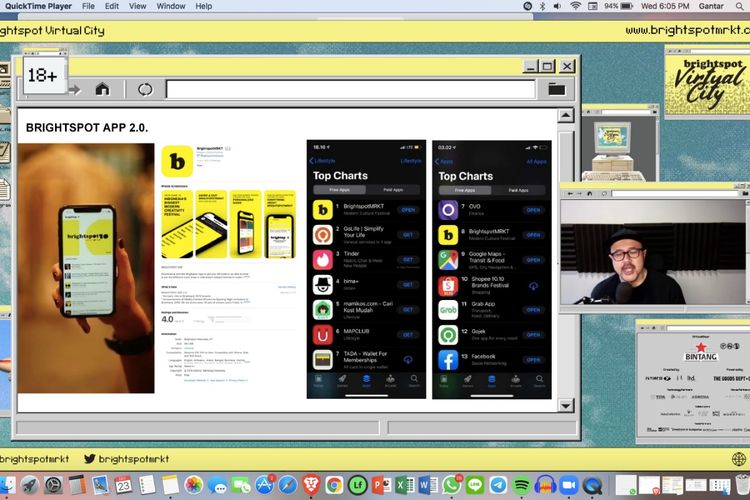Image resolution: width=750 pixels, height=500 pixels.
Task: Select Paid Apps in left Top Charts
Action: 393,190
